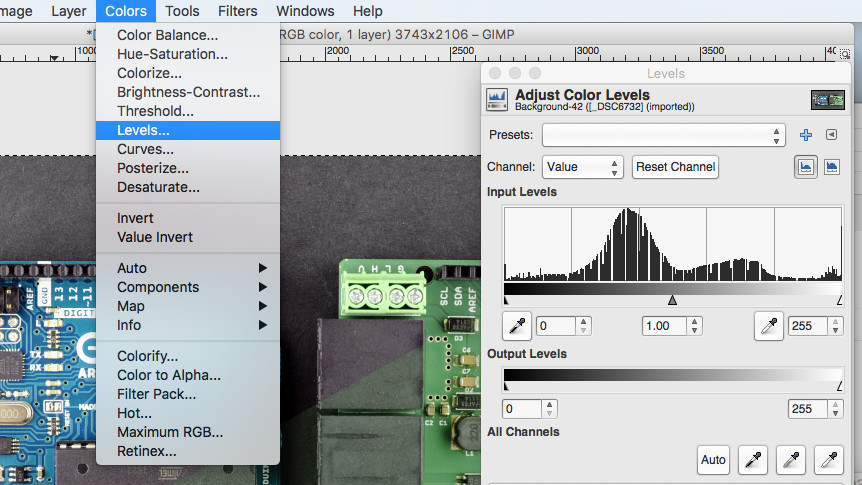Open the presets menu arrow icon
The width and height of the screenshot is (862, 485).
pyautogui.click(x=831, y=135)
